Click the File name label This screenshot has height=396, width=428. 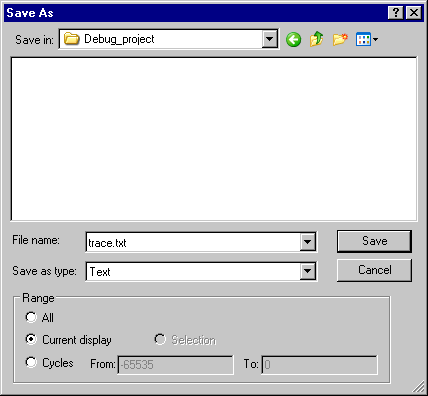coord(36,240)
